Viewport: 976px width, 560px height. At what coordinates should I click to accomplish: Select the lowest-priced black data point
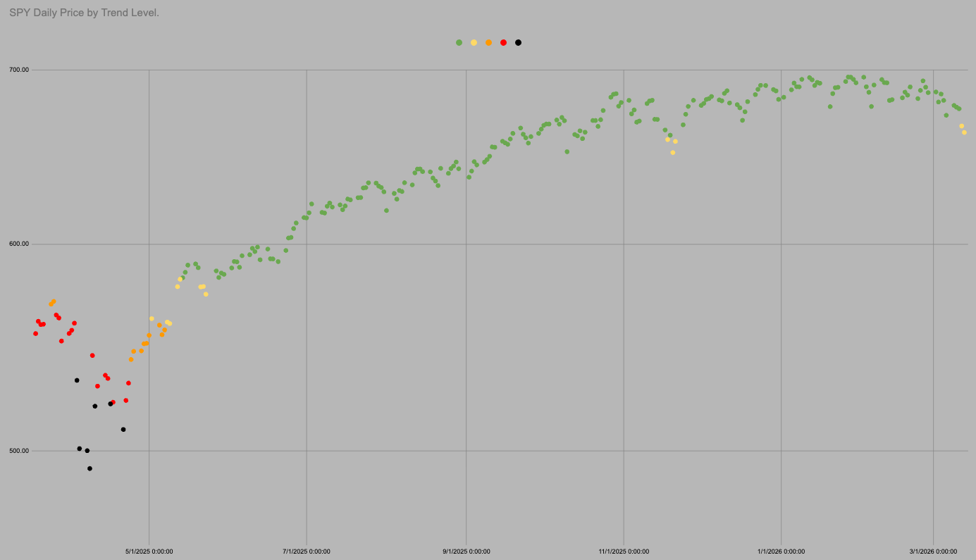(x=89, y=468)
